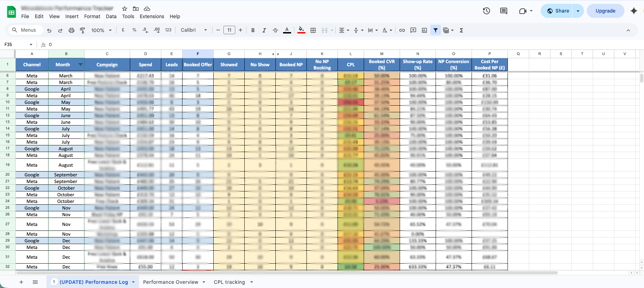Open the all sheets list icon

tap(35, 282)
